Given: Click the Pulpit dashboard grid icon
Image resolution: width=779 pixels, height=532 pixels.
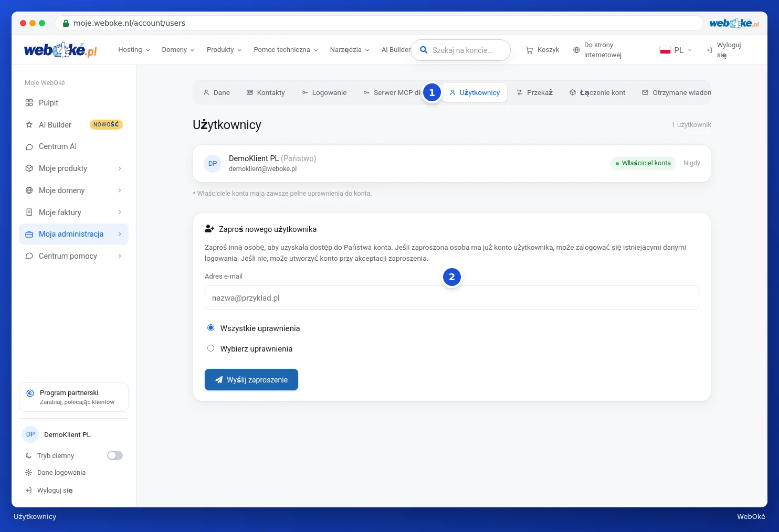Looking at the screenshot, I should point(29,103).
